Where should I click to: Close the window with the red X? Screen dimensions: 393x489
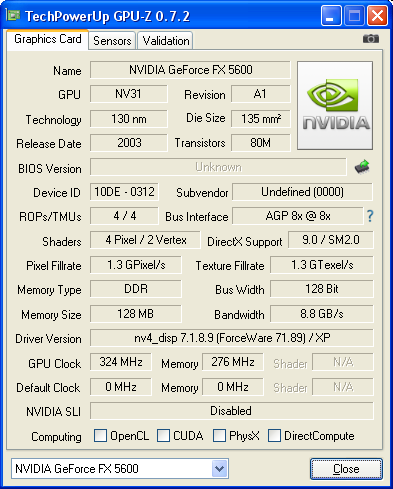coord(377,16)
